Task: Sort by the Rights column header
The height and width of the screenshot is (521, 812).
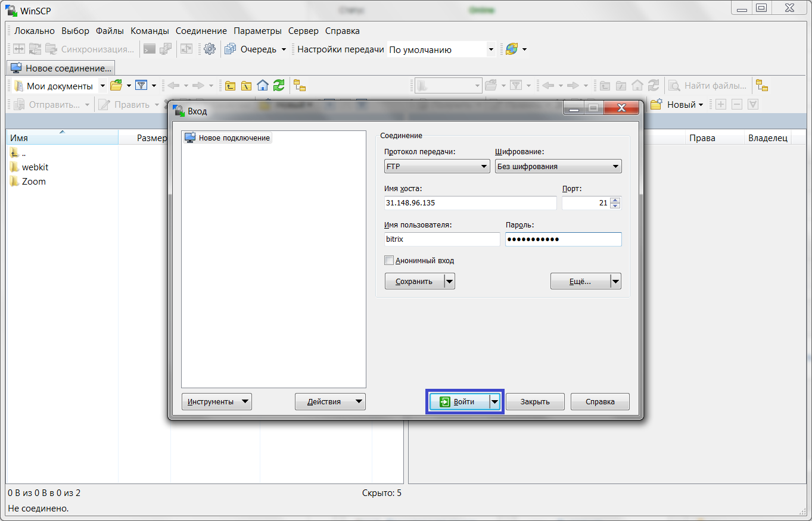Action: [x=713, y=138]
